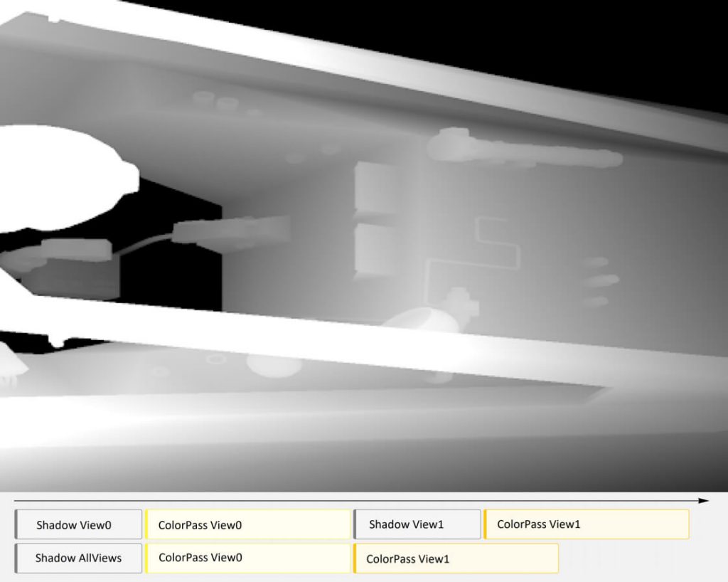The image size is (728, 582).
Task: Click the gap between Shadow View1 and ColorPass View1
Action: [x=483, y=524]
